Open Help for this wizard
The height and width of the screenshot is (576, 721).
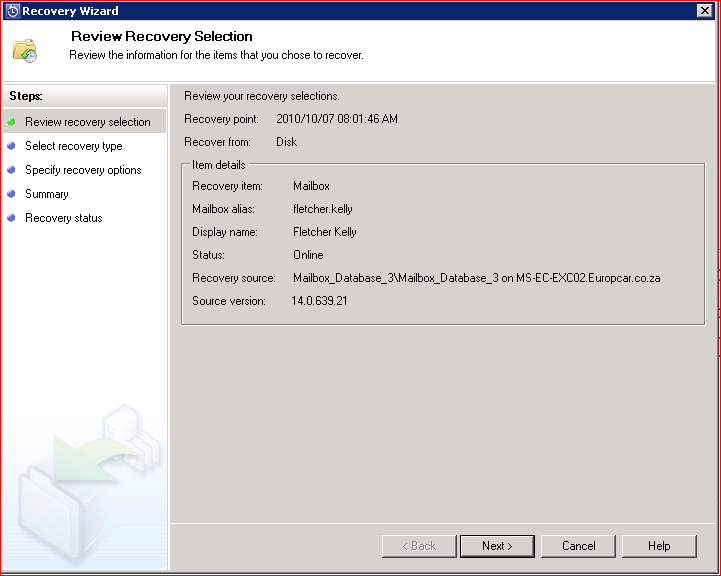tap(659, 546)
